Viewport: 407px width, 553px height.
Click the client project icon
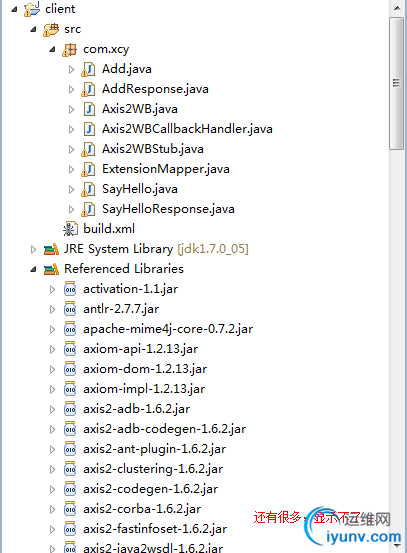(32, 9)
